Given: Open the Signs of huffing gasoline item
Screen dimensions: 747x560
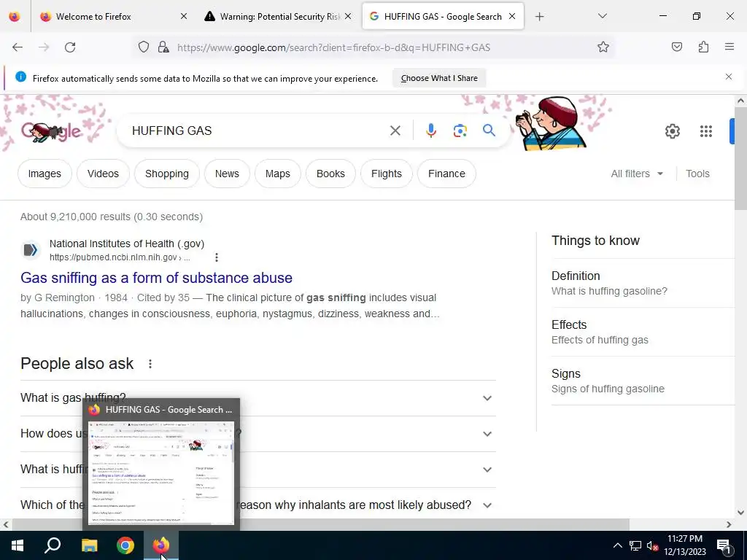Looking at the screenshot, I should [x=643, y=381].
